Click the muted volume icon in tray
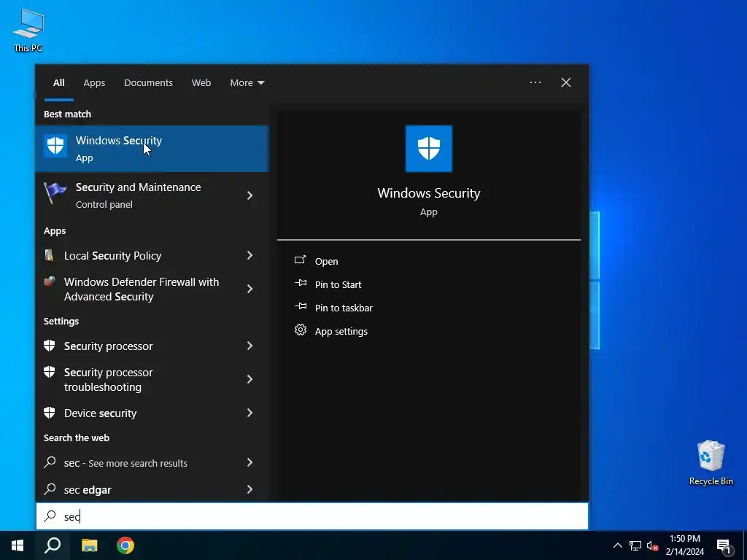 [652, 545]
